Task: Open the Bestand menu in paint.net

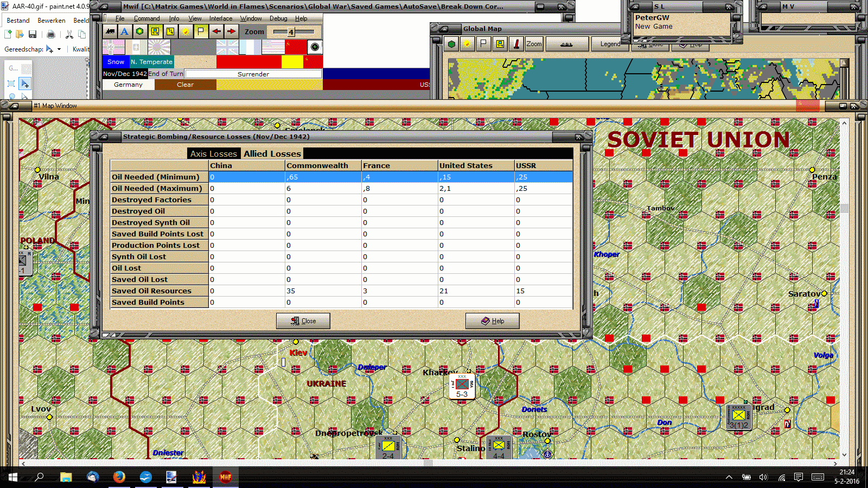Action: (18, 20)
